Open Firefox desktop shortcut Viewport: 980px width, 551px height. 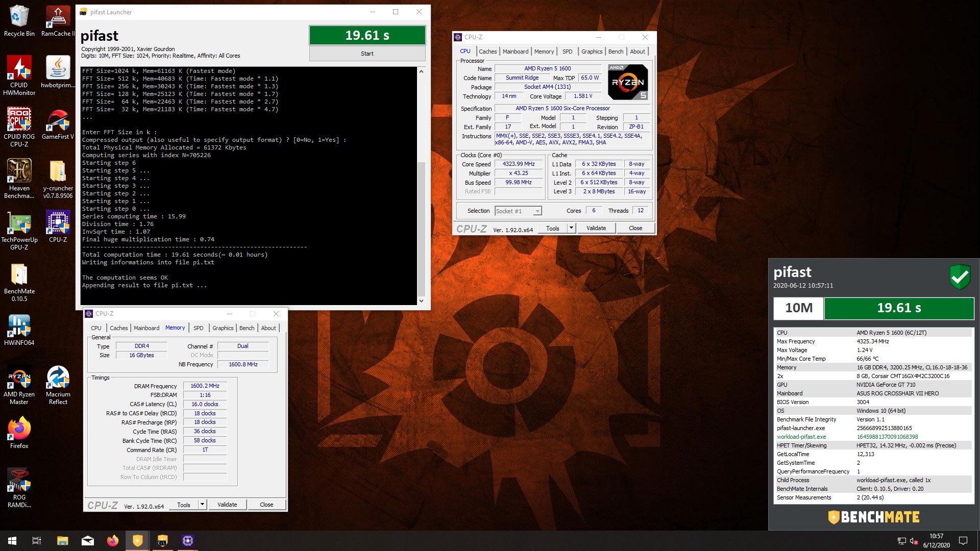coord(19,433)
